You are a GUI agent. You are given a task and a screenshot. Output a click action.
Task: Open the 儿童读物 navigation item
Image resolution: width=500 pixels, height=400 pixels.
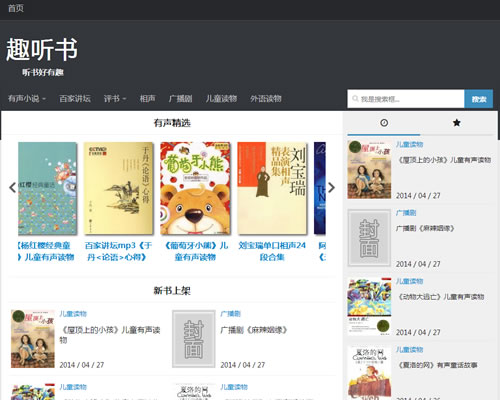pyautogui.click(x=221, y=98)
